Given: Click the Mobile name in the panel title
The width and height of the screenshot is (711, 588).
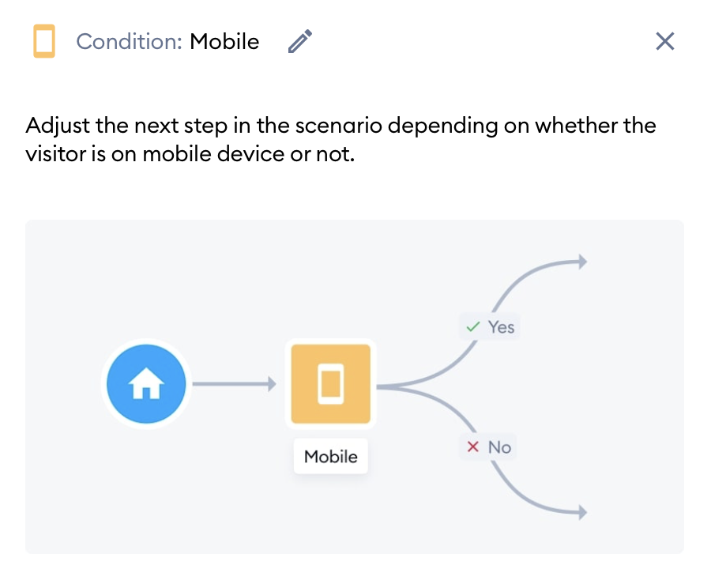Looking at the screenshot, I should tap(224, 42).
